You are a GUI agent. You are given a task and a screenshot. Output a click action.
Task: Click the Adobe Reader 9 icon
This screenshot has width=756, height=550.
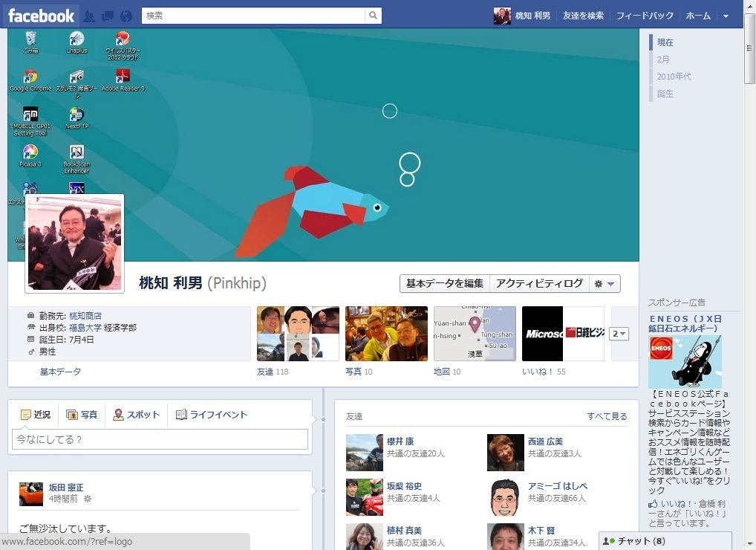[x=123, y=80]
